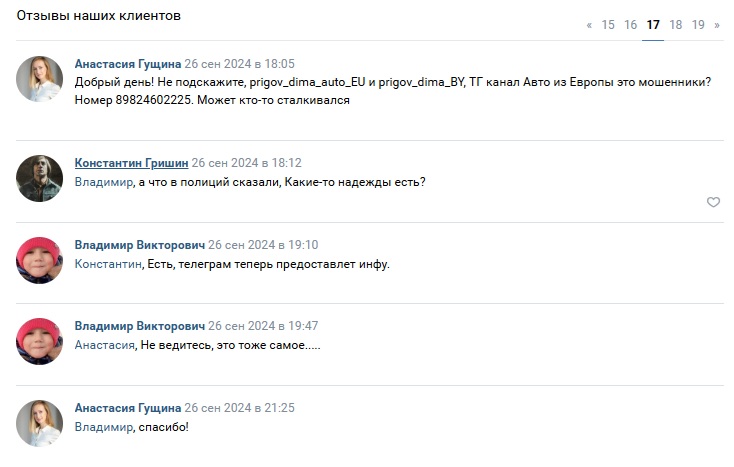734x467 pixels.
Task: Open avatar on Владимир's 19:47 comment
Action: 40,342
